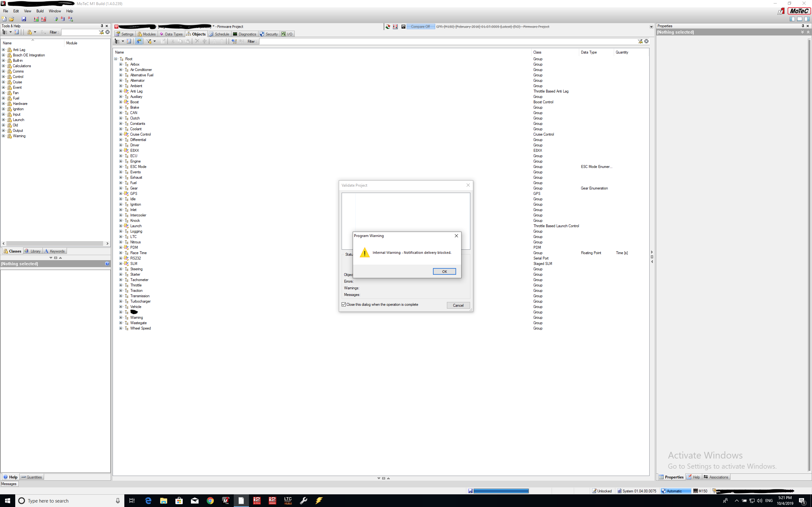812x507 pixels.
Task: Open the Build menu
Action: point(40,11)
